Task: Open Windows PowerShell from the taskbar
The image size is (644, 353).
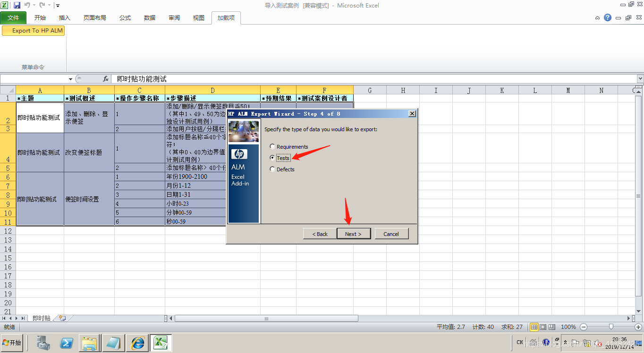Action: (x=67, y=343)
